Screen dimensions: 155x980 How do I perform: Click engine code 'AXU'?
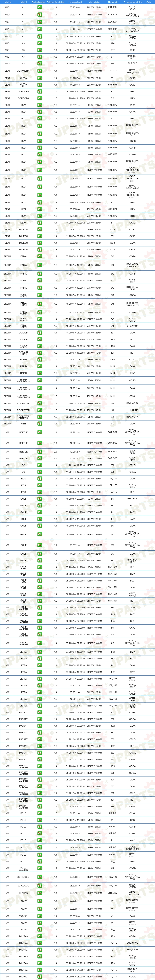pos(132,840)
